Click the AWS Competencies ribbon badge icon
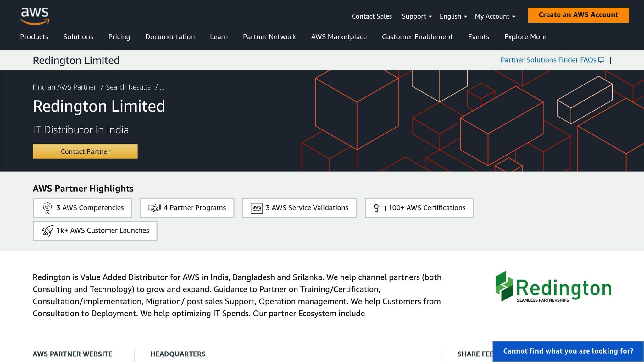644x362 pixels. (x=47, y=208)
